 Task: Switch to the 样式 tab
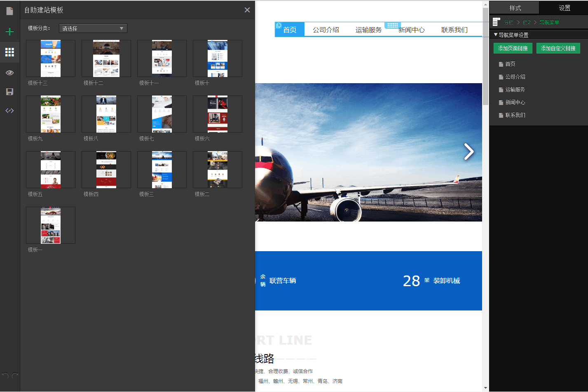tap(515, 8)
